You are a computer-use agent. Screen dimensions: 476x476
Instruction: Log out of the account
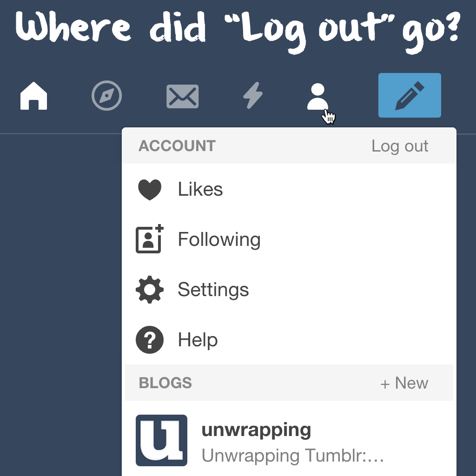tap(400, 145)
